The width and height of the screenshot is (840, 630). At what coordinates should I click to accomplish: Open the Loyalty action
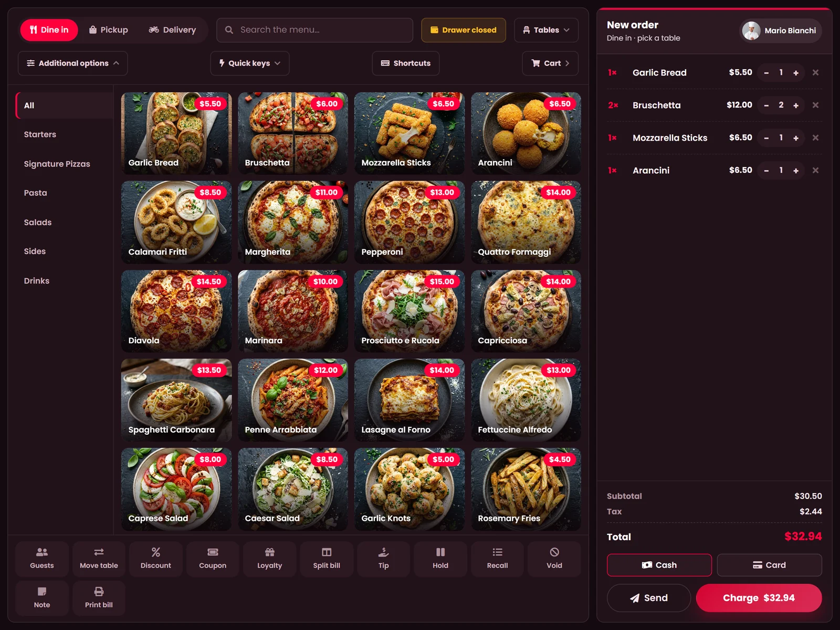[x=269, y=559]
